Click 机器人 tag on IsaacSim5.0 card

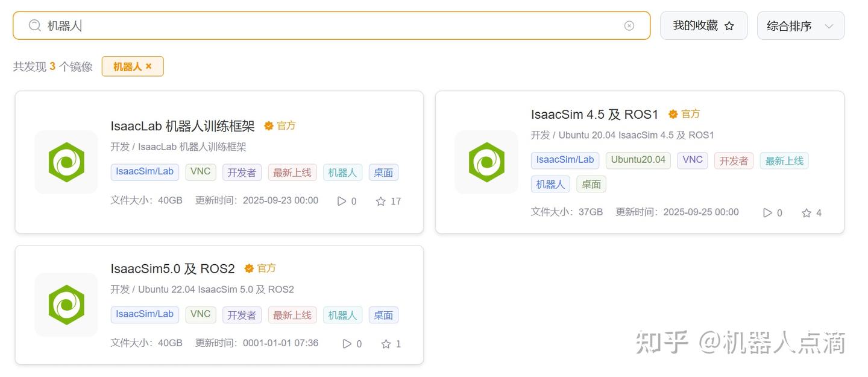pyautogui.click(x=342, y=315)
